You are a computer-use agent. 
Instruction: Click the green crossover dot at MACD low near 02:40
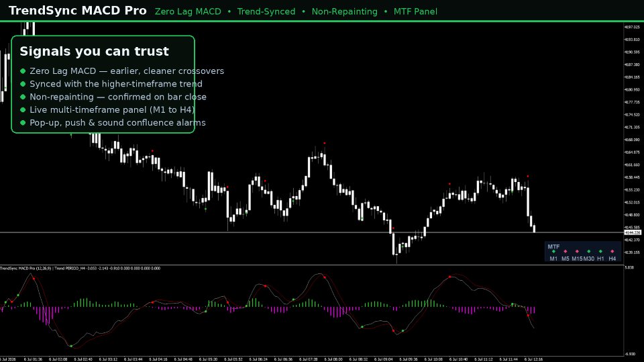coord(71,347)
